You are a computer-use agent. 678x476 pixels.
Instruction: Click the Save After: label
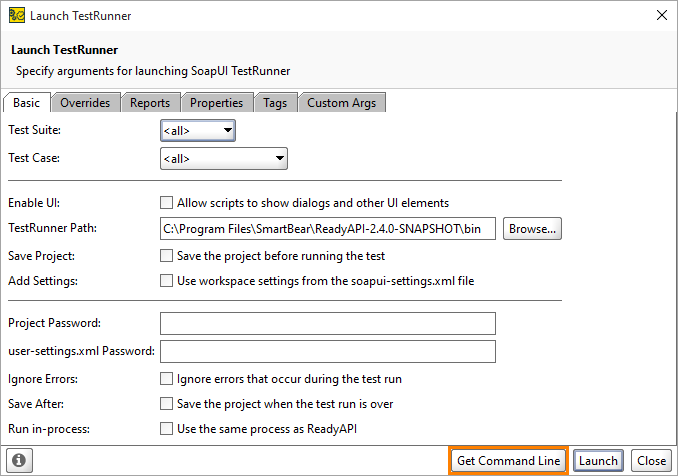coord(36,404)
